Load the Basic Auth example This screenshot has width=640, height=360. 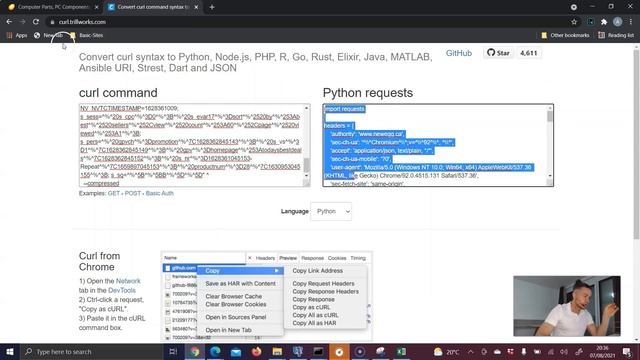point(160,193)
